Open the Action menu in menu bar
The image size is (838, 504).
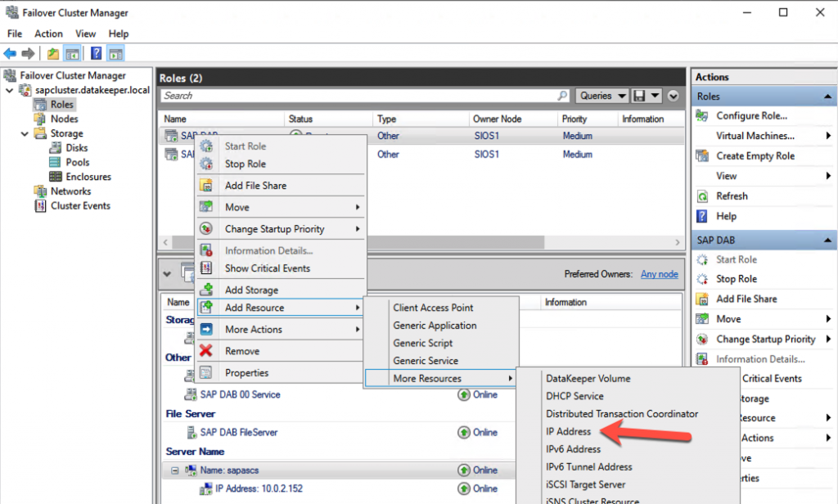point(48,34)
